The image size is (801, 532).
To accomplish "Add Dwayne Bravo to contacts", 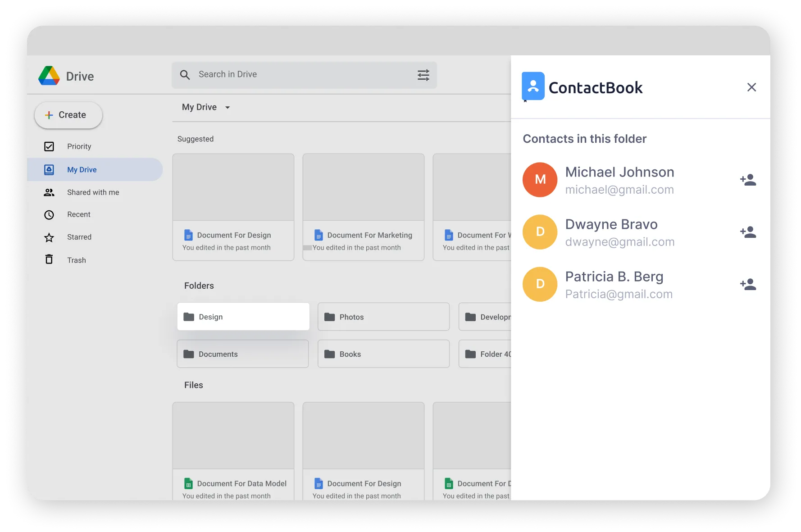I will click(x=748, y=232).
